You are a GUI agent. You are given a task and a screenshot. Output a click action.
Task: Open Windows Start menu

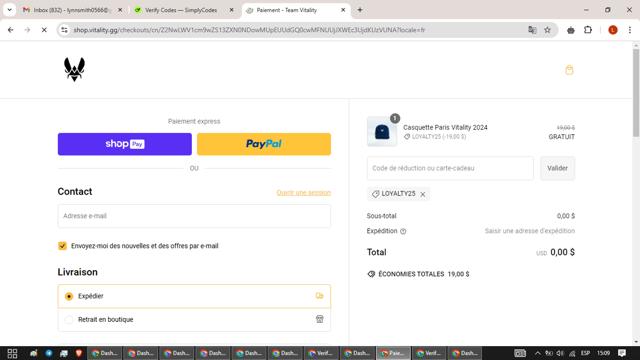tap(12, 353)
